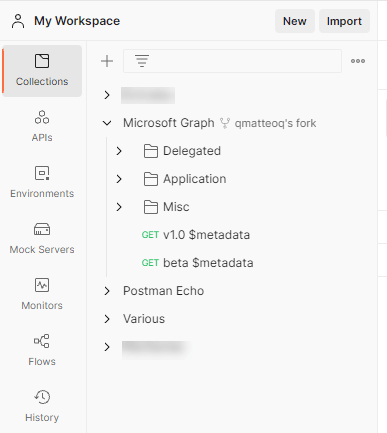The width and height of the screenshot is (387, 433).
Task: Switch to Environments in the sidebar
Action: point(42,183)
